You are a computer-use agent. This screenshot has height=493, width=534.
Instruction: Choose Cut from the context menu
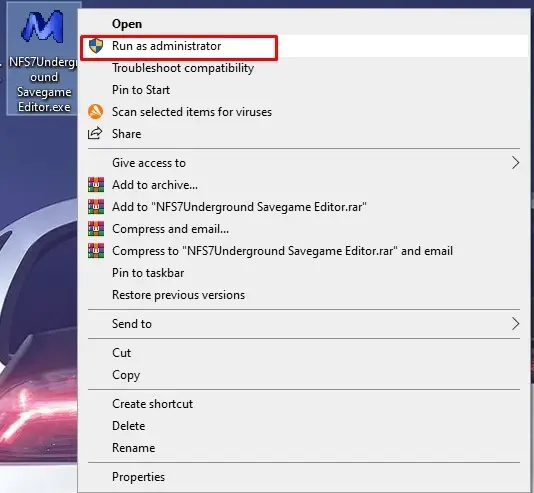pos(303,353)
